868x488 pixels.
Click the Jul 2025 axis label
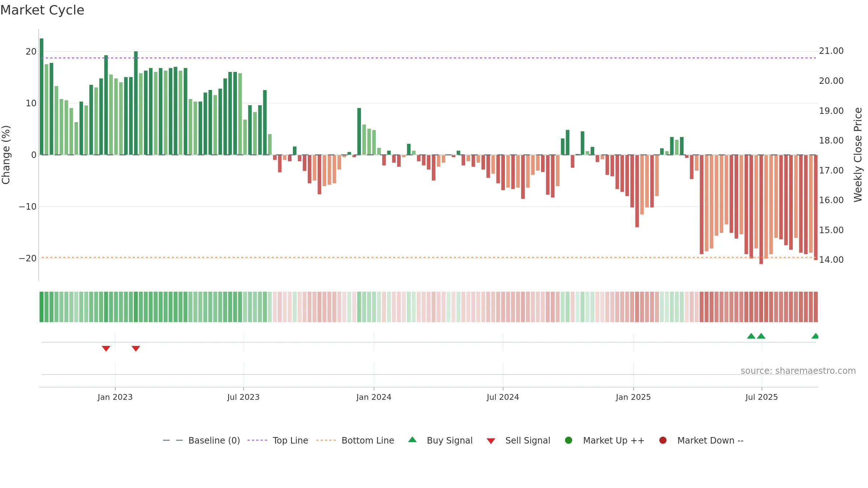[762, 397]
